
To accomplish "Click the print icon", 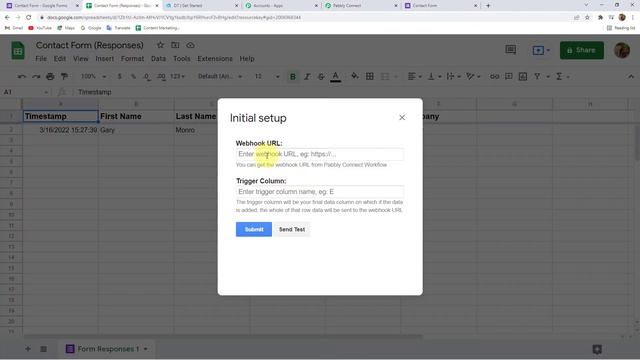I will tap(50, 76).
